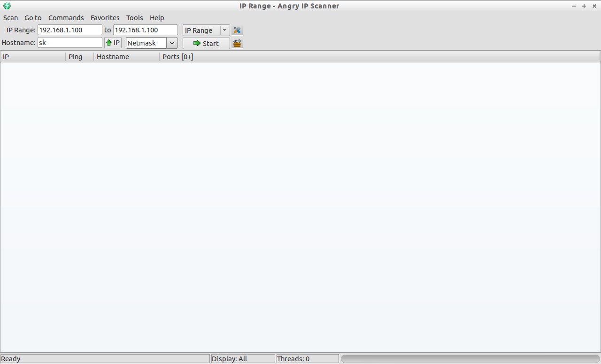The height and width of the screenshot is (364, 601).
Task: Open the Tools menu
Action: pyautogui.click(x=134, y=18)
